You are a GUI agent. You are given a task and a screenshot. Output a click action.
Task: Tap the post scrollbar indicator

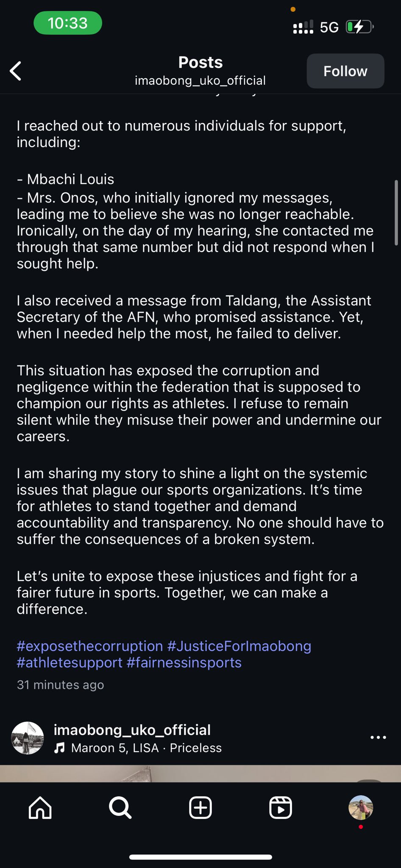click(396, 213)
